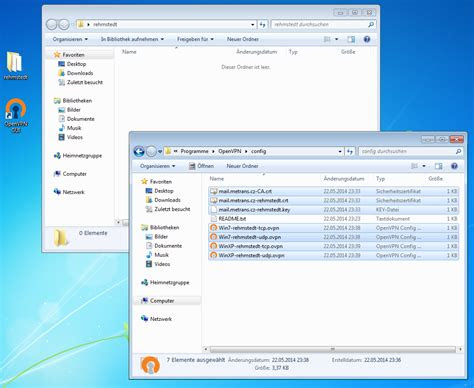The width and height of the screenshot is (474, 388).
Task: Click the config breadcrumb in the address bar
Action: 258,151
